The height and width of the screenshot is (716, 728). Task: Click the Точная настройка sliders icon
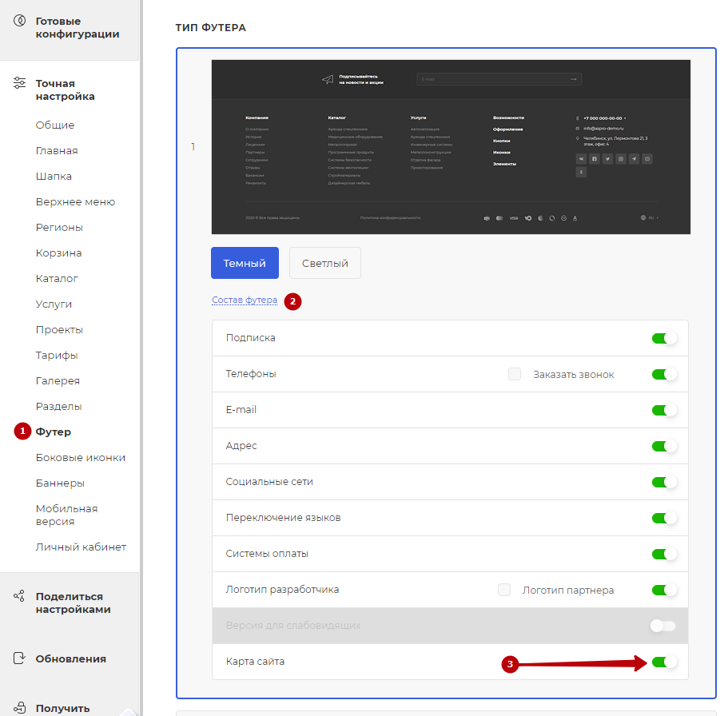pyautogui.click(x=19, y=83)
